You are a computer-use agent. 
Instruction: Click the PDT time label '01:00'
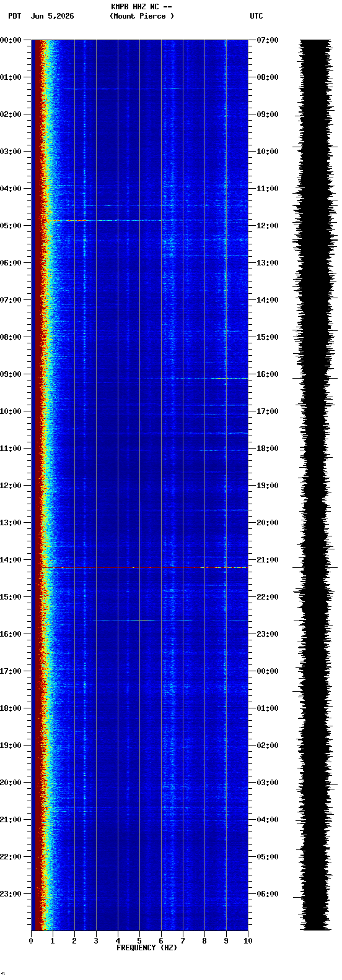point(11,77)
